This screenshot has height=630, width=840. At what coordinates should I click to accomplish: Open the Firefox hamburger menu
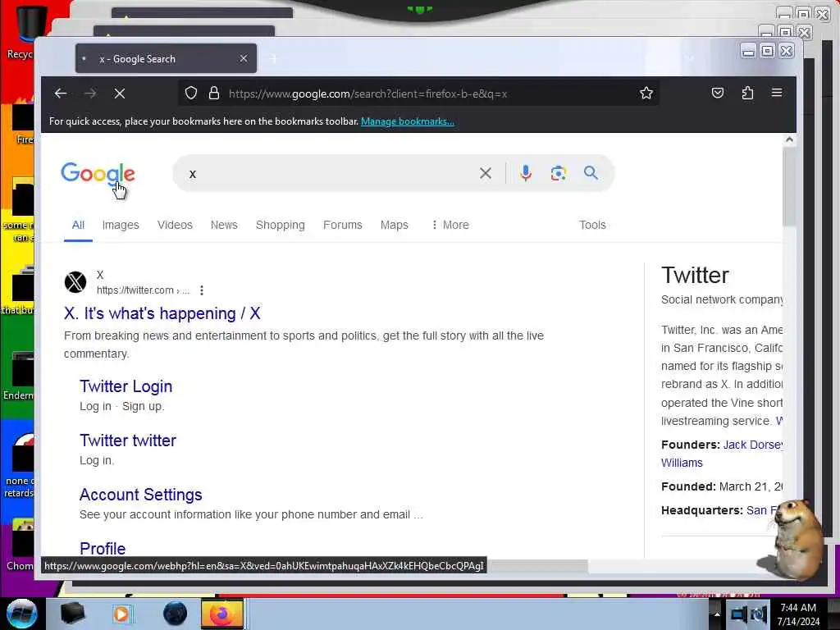777,93
